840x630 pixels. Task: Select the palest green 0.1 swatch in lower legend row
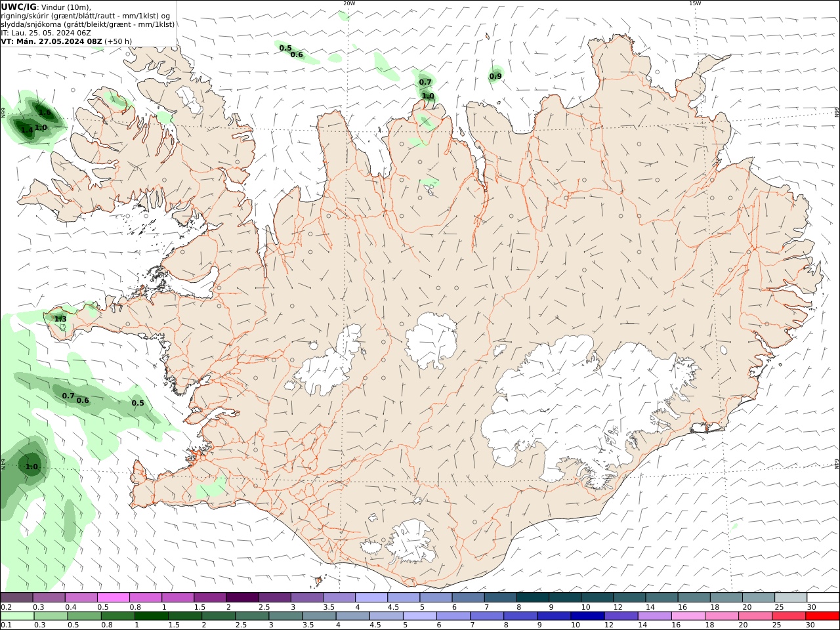(17, 616)
